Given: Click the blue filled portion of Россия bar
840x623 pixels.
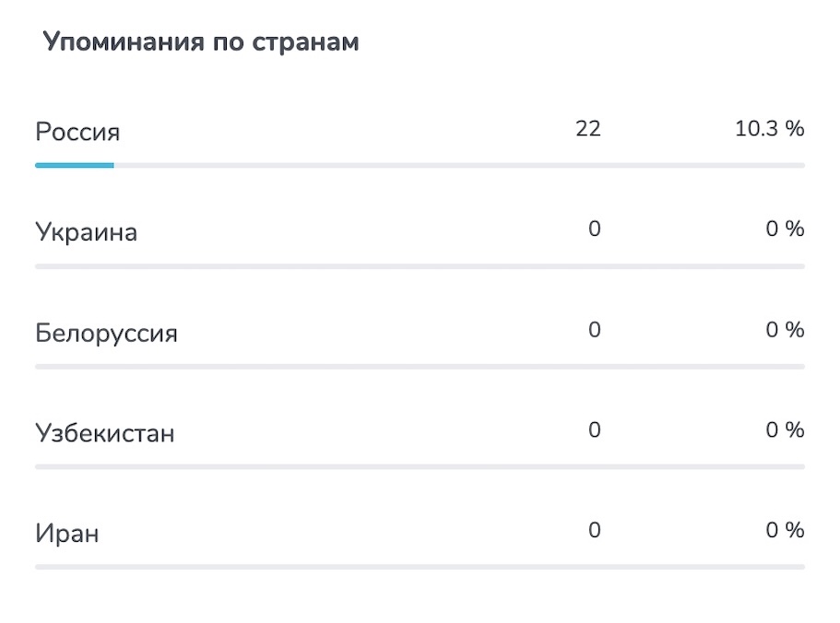Looking at the screenshot, I should [75, 165].
